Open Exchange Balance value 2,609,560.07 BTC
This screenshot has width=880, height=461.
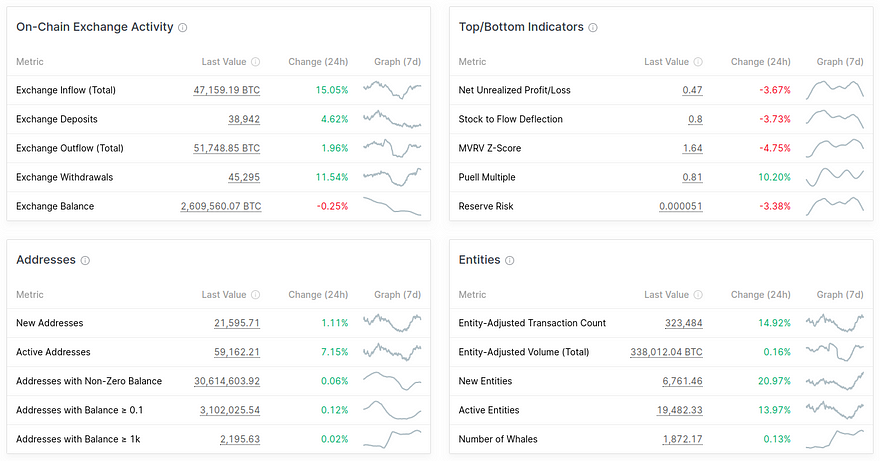point(221,207)
